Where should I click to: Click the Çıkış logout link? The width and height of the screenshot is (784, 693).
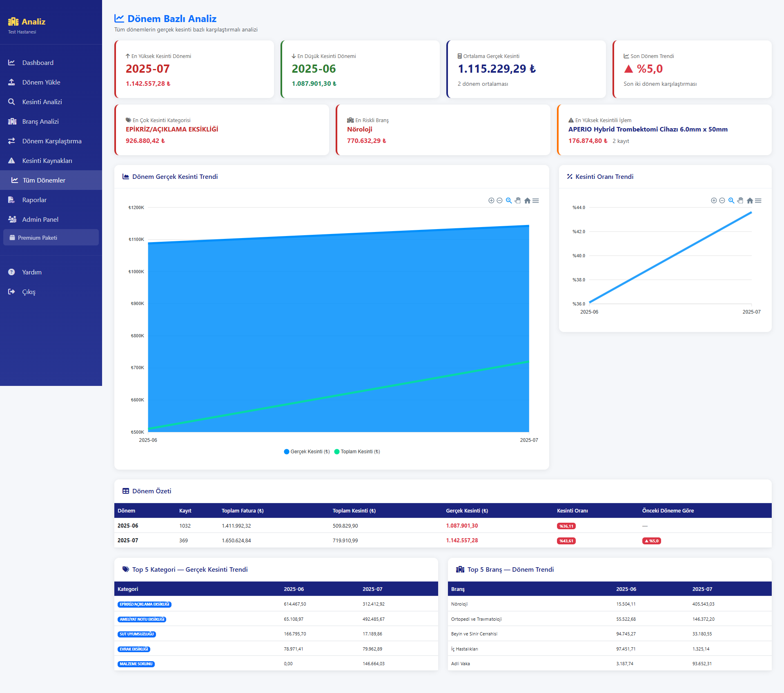29,292
